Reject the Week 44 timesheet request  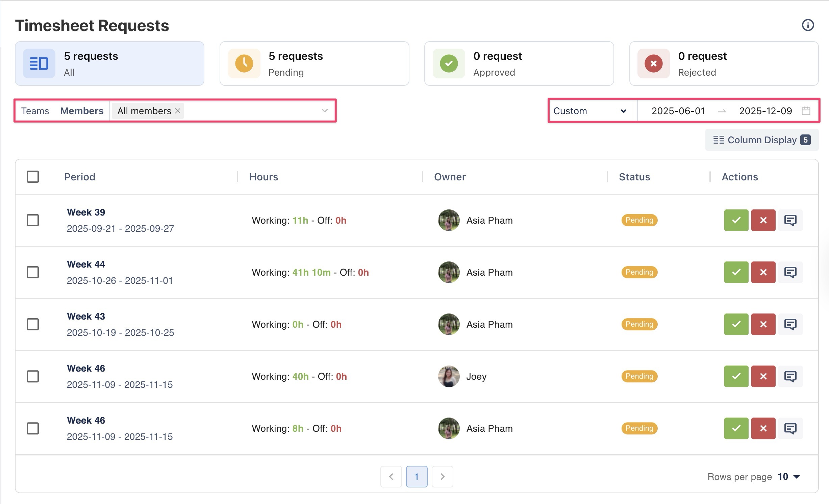tap(763, 272)
